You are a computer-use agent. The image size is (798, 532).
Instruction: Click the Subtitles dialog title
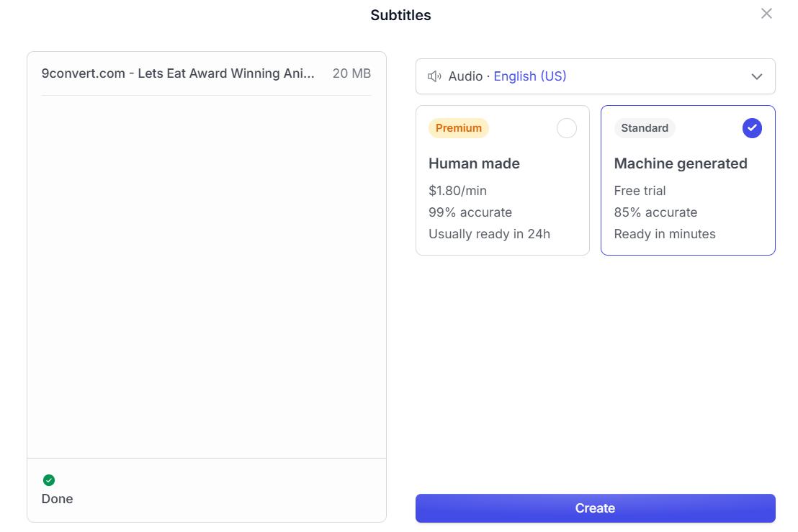click(x=400, y=15)
